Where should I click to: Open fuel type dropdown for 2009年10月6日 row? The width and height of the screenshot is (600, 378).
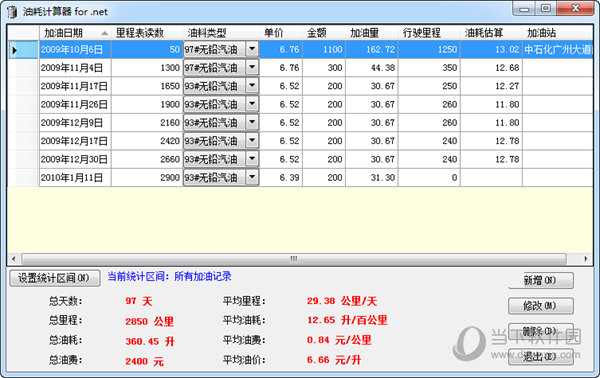[x=252, y=49]
